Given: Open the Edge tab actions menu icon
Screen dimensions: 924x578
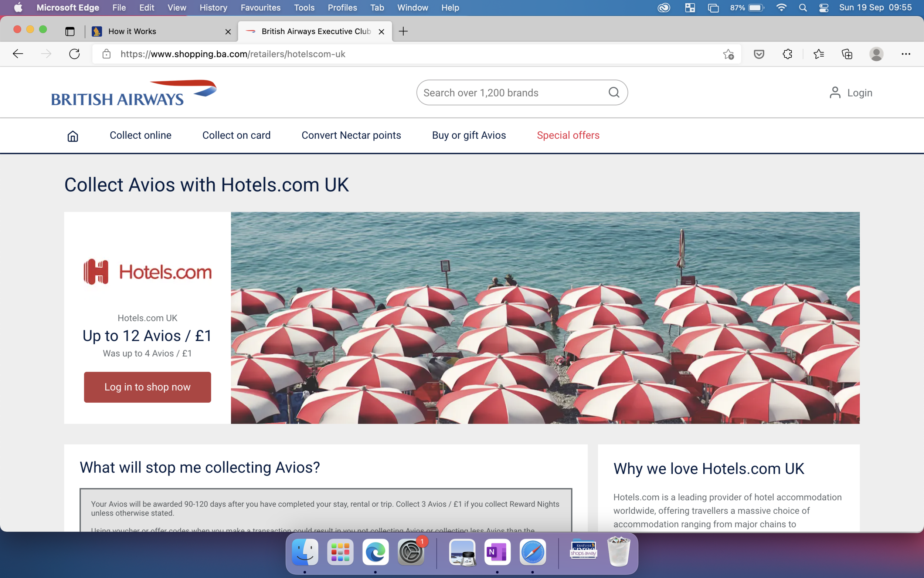Looking at the screenshot, I should (69, 31).
